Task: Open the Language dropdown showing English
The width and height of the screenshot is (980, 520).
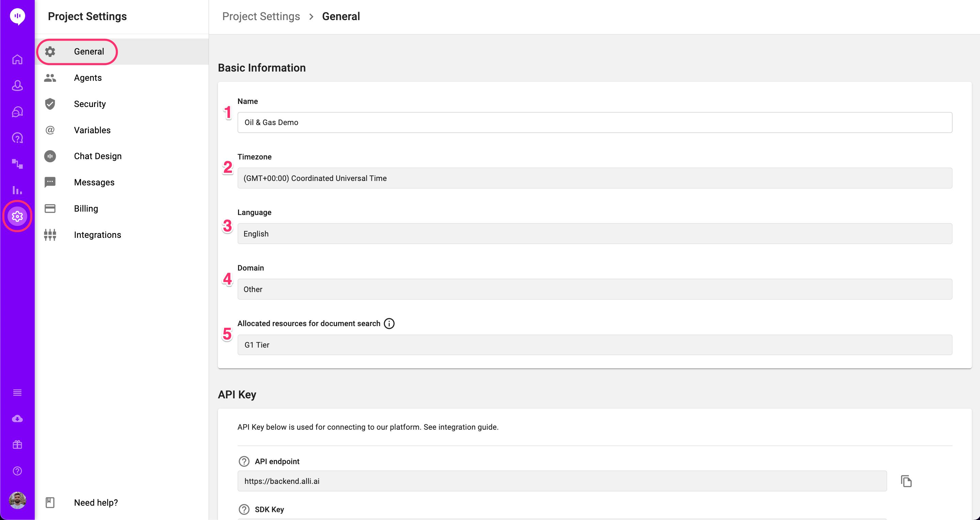Action: (x=594, y=233)
